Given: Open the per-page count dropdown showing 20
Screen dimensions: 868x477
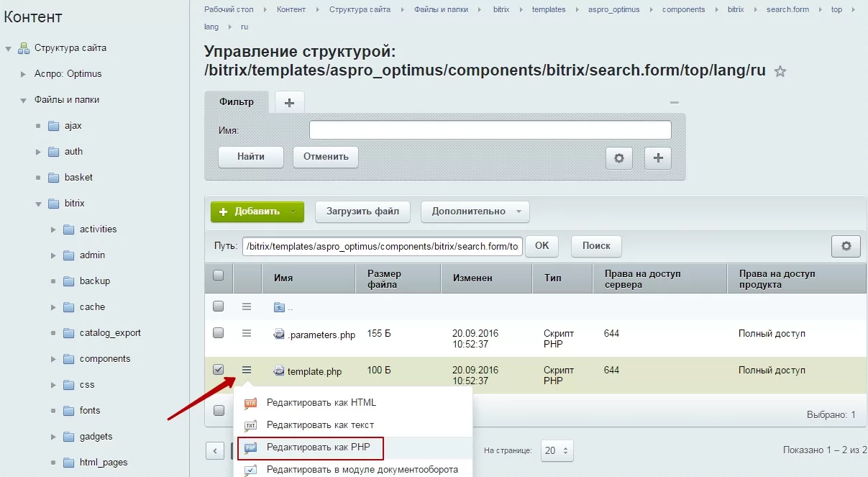Looking at the screenshot, I should click(x=557, y=450).
